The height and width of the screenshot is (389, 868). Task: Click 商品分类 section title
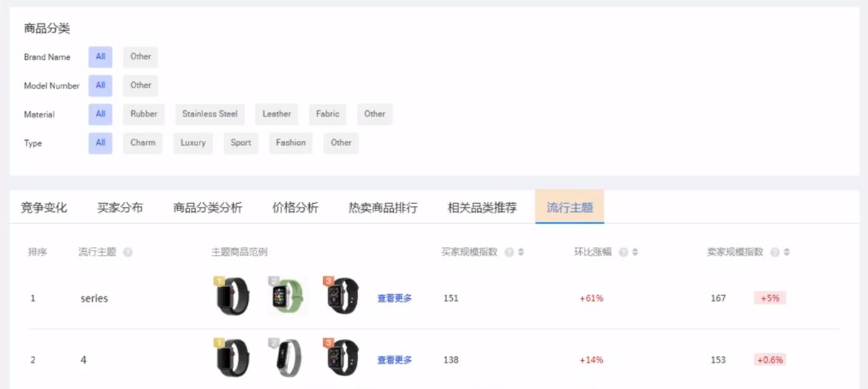point(47,28)
